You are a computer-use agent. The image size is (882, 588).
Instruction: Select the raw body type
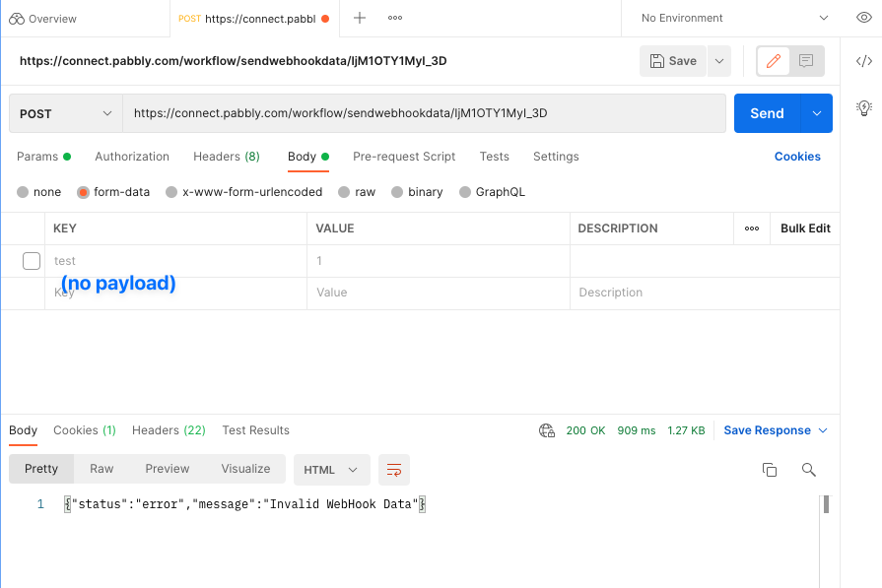coord(357,192)
